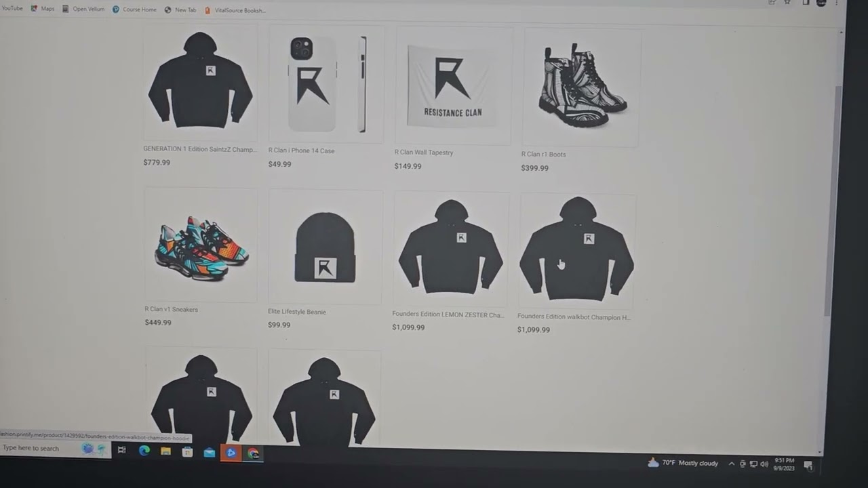Image resolution: width=868 pixels, height=488 pixels.
Task: Open the Open Vellum bookmark
Action: click(83, 9)
